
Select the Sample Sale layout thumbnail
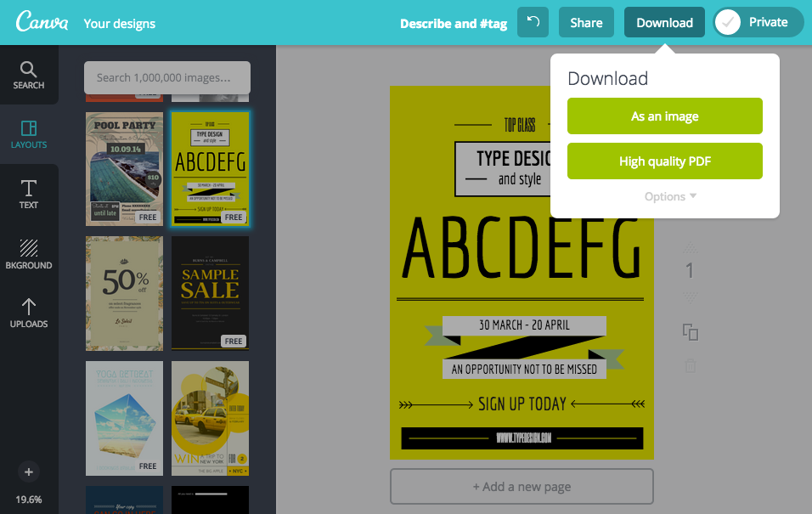click(211, 294)
